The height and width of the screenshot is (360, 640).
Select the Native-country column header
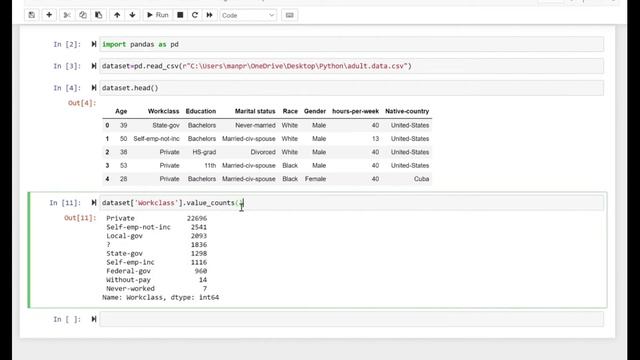point(407,111)
